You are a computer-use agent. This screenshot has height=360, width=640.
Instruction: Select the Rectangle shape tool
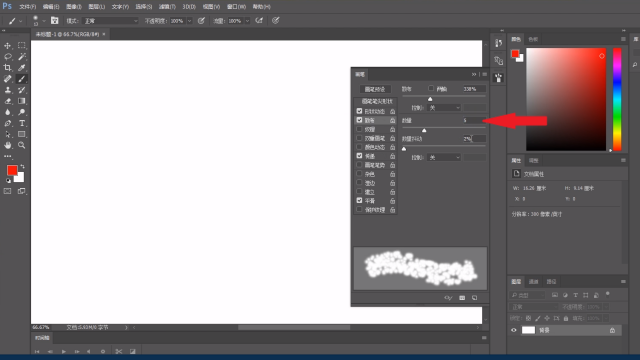(22, 134)
